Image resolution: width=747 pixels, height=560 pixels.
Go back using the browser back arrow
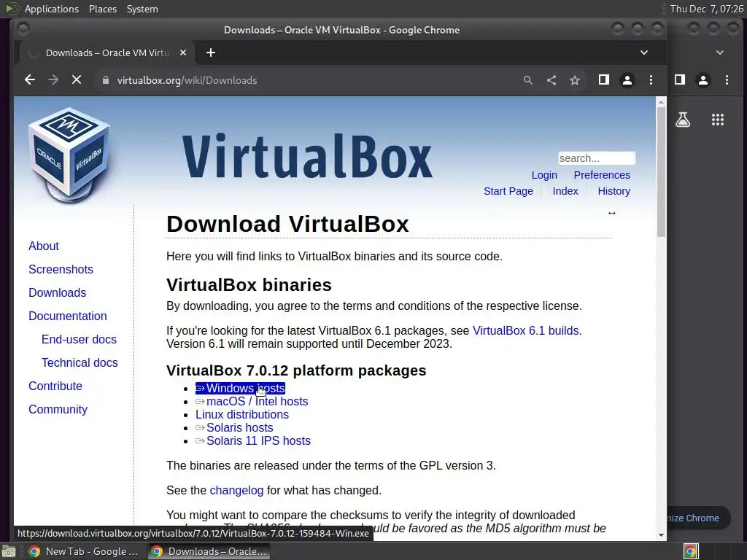(29, 80)
